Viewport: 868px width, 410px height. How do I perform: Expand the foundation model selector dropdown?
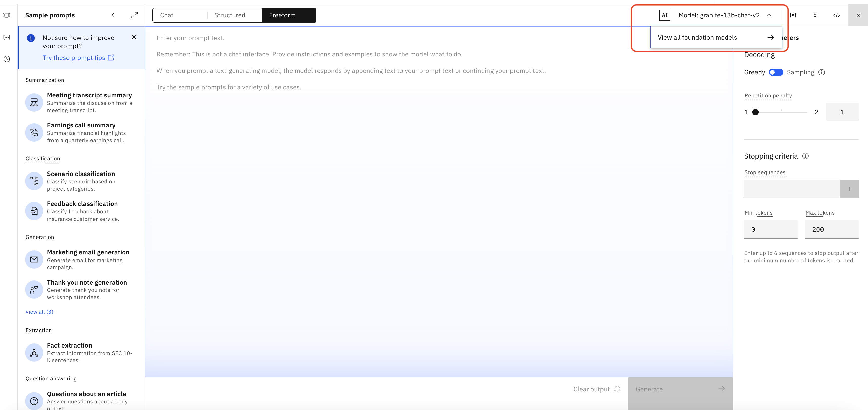click(717, 15)
